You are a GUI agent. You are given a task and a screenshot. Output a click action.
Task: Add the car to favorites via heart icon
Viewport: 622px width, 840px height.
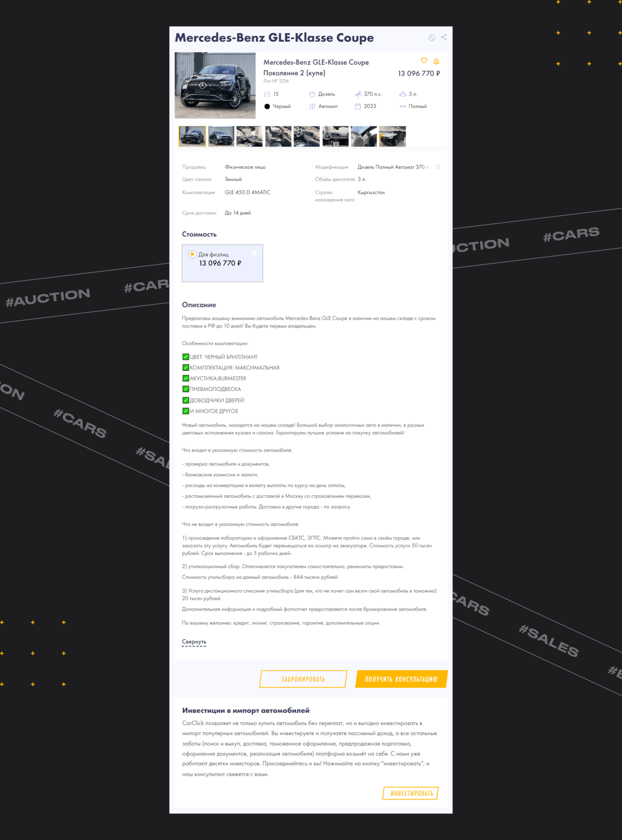tap(424, 61)
